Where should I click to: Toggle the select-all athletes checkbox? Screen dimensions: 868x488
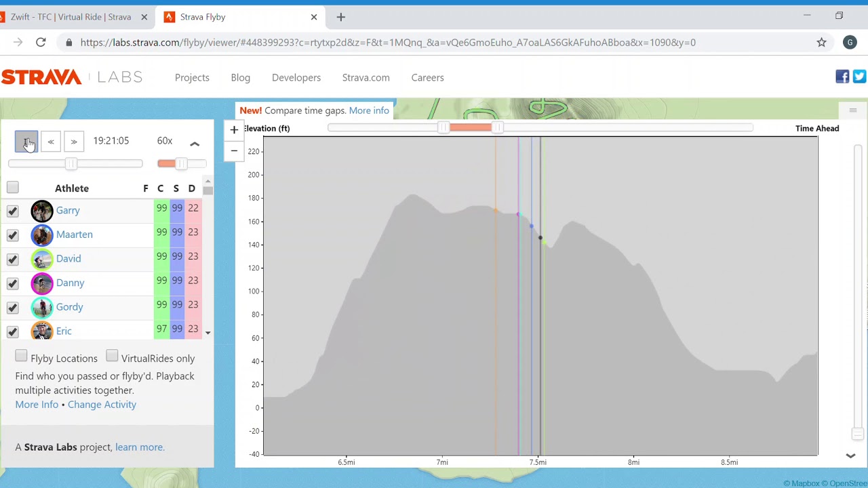click(x=12, y=188)
